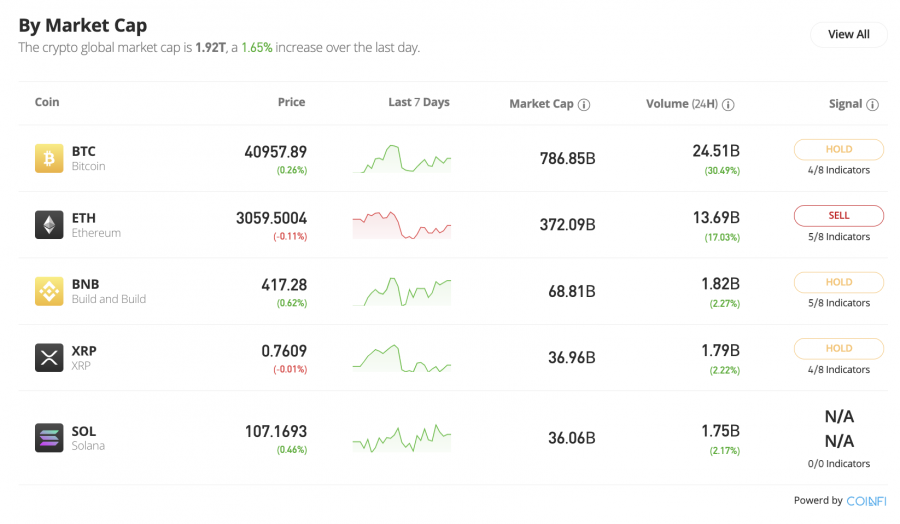Click the Ethereum coin name
Viewport: 900px width, 524px height.
96,233
